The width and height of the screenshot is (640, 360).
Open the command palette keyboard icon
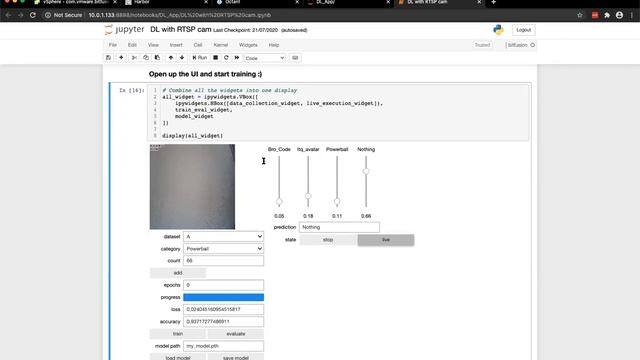[295, 58]
